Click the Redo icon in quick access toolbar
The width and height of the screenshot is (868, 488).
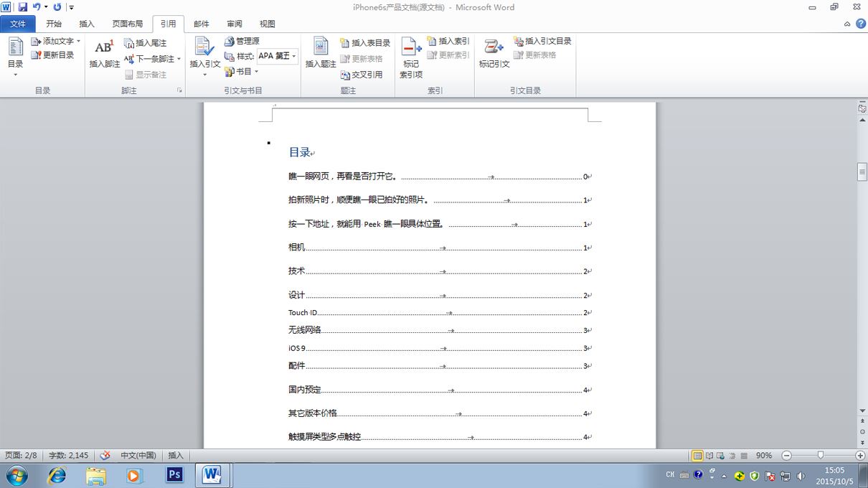tap(57, 7)
